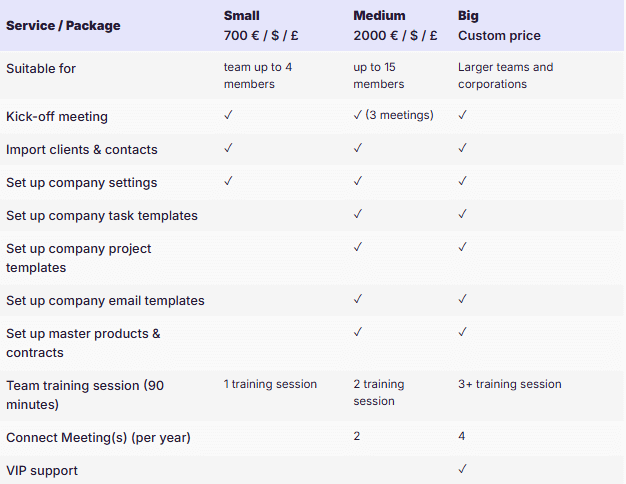This screenshot has height=484, width=626.
Task: Click Medium checkmark for company task templates
Action: [358, 214]
